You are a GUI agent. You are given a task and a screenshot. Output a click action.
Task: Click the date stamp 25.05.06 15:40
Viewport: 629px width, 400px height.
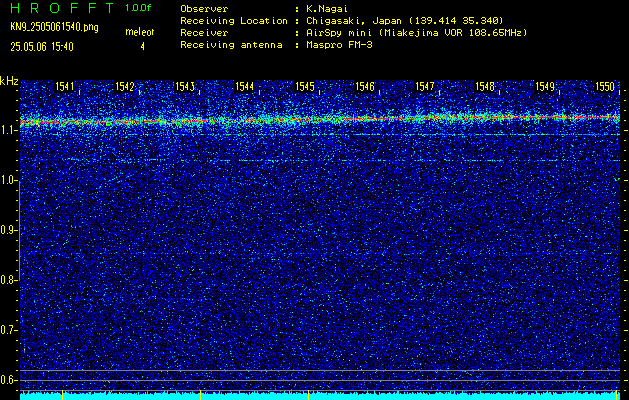(42, 47)
